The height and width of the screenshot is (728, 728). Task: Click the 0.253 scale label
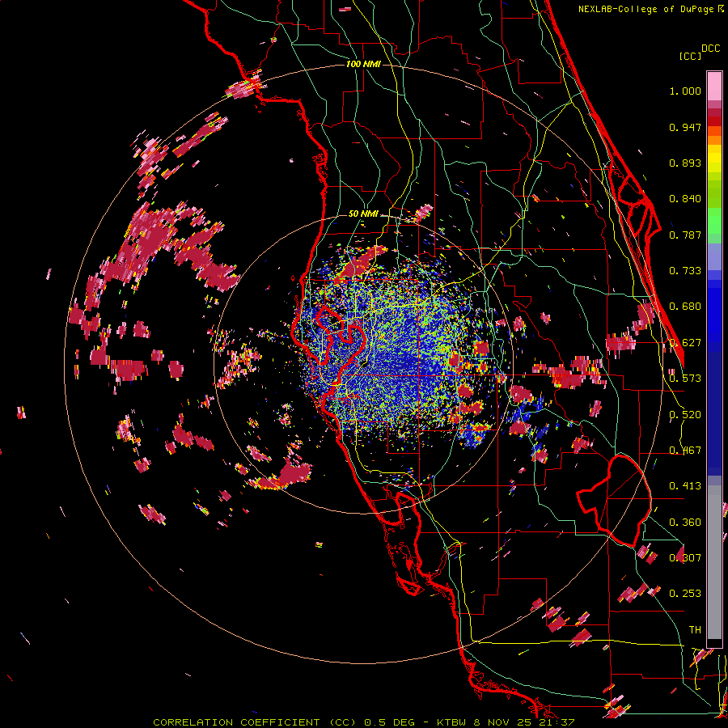[685, 594]
